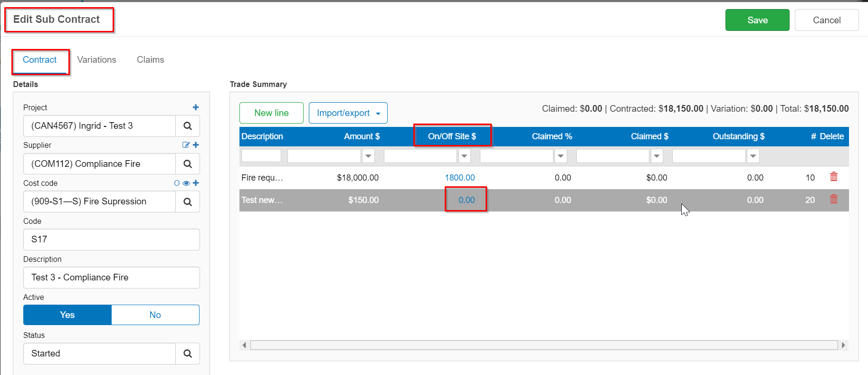Viewport: 868px width, 375px height.
Task: Open the Claimed % filter dropdown
Action: point(561,156)
